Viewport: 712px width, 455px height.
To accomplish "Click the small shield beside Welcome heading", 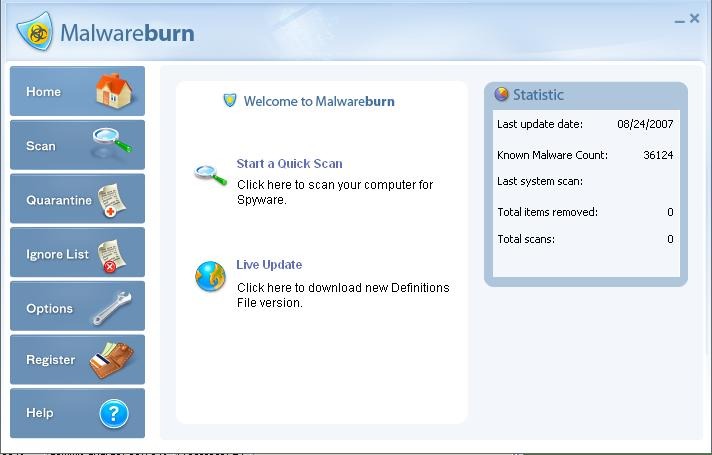I will (230, 100).
